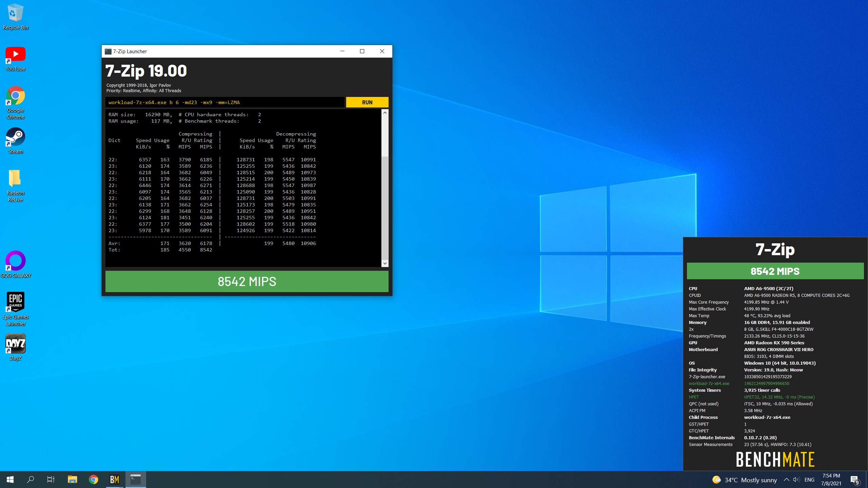The width and height of the screenshot is (868, 488).
Task: Open the weather widget showing 34°C
Action: (744, 480)
